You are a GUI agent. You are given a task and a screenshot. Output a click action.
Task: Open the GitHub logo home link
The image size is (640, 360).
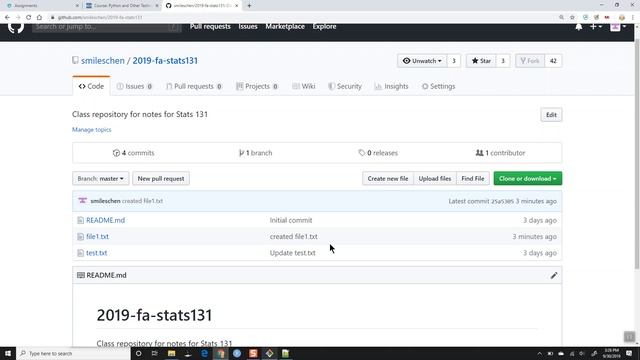pos(16,27)
